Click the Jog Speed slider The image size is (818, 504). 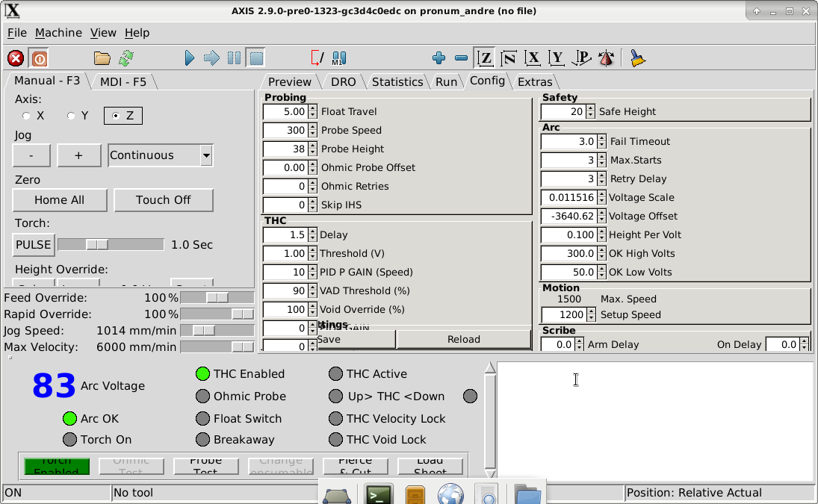pos(217,331)
